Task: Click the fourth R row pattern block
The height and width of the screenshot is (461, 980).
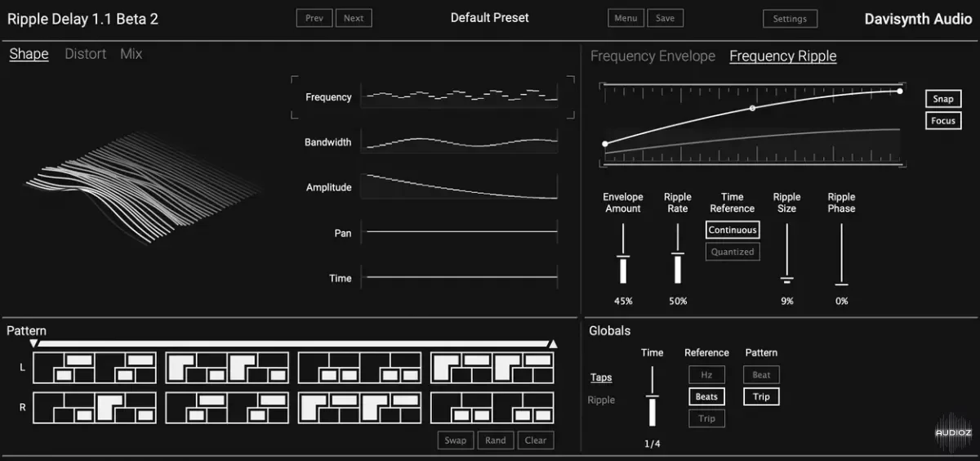Action: click(492, 407)
